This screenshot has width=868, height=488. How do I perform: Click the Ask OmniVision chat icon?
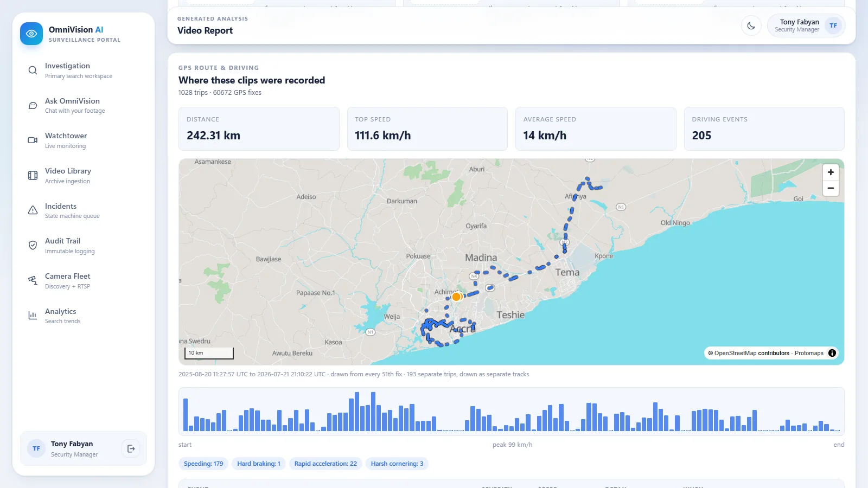pyautogui.click(x=33, y=105)
